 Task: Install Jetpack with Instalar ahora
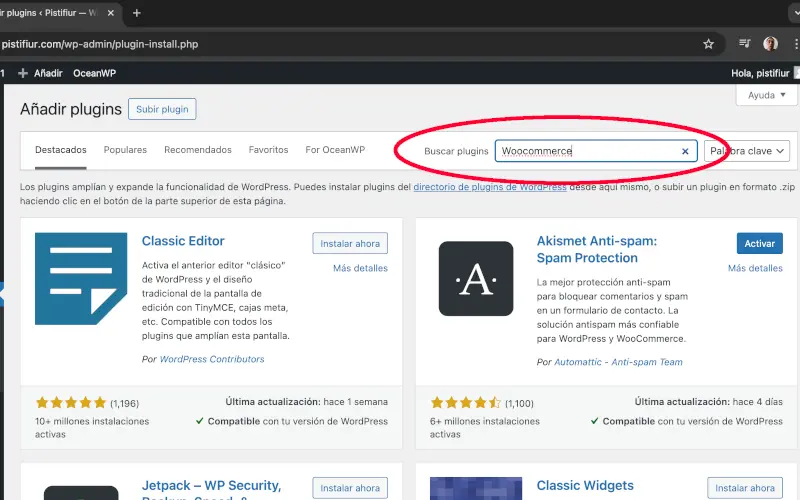350,488
